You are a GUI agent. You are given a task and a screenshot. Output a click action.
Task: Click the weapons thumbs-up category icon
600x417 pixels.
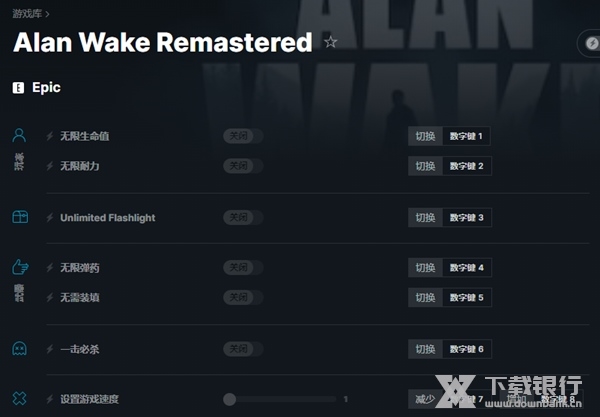click(20, 267)
